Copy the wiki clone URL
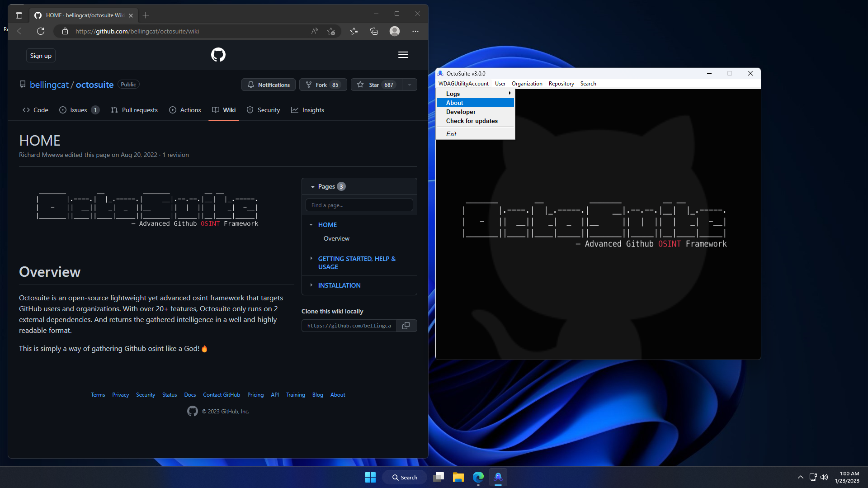This screenshot has height=488, width=868. (x=406, y=326)
